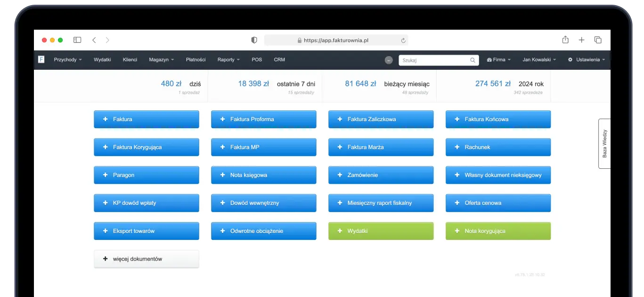Open the Baza Wiedzy side tab
644x297 pixels.
pos(604,143)
